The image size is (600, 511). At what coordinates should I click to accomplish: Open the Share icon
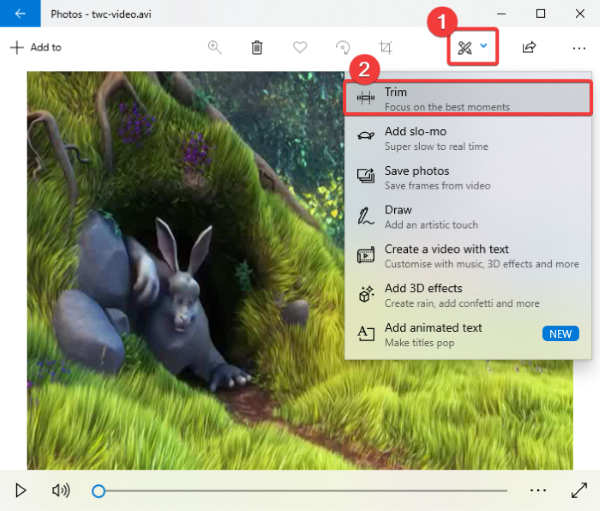529,47
